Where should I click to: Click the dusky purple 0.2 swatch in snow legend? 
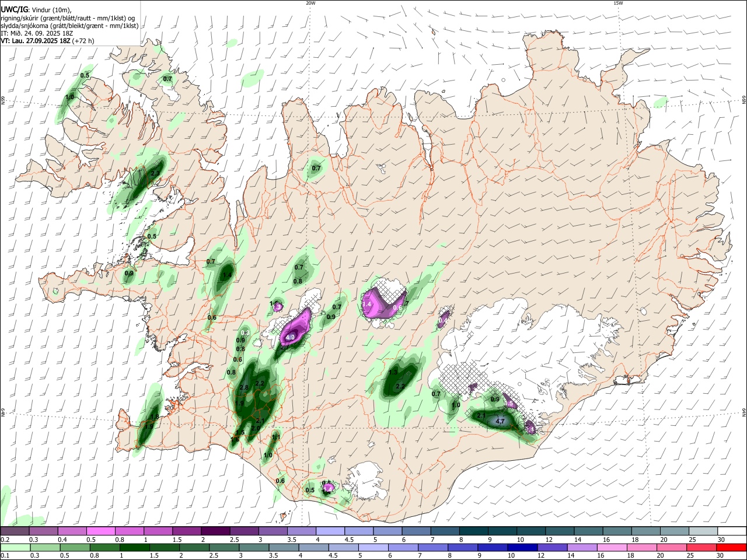click(15, 531)
